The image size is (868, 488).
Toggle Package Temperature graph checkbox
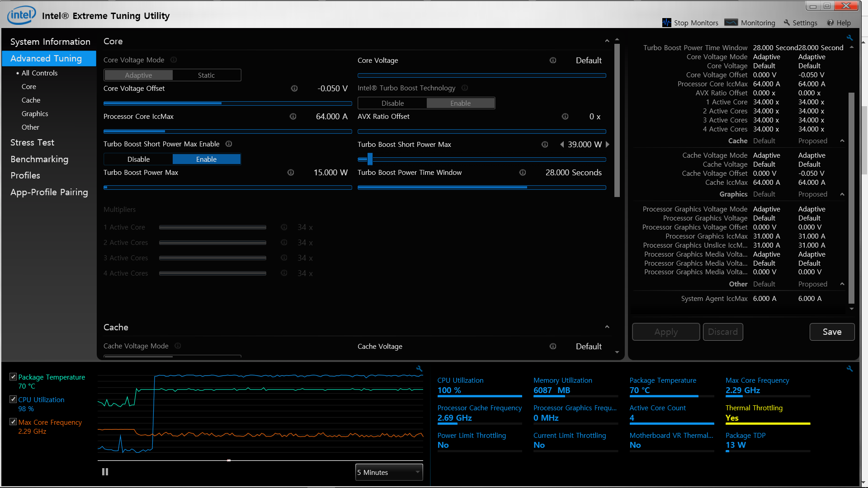(x=13, y=376)
